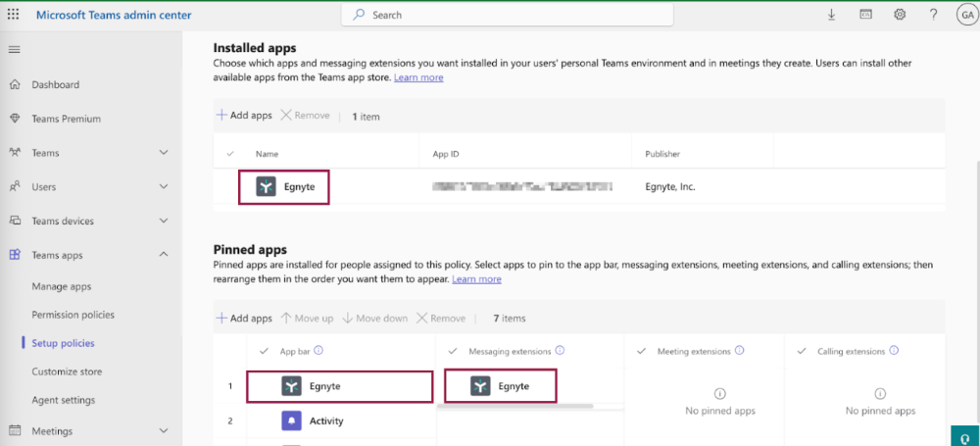Click Add apps under Installed apps
The height and width of the screenshot is (446, 980).
pyautogui.click(x=244, y=116)
